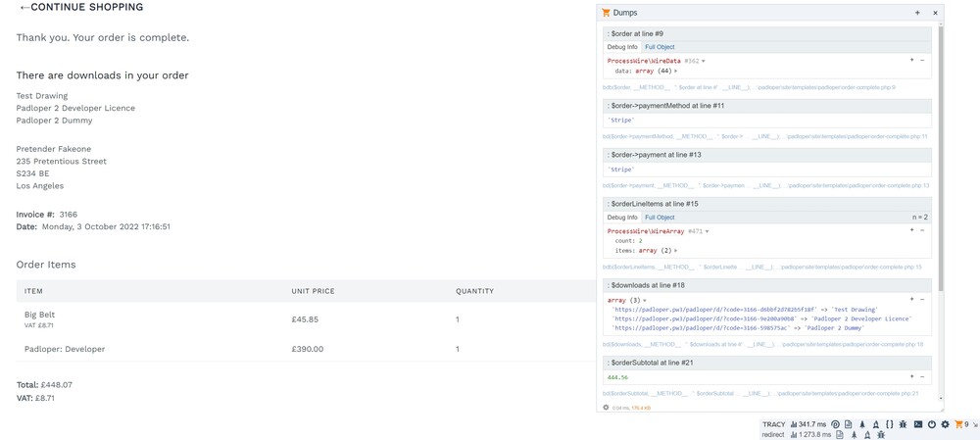
Task: Click the Padloper: Developer item row
Action: pos(306,350)
